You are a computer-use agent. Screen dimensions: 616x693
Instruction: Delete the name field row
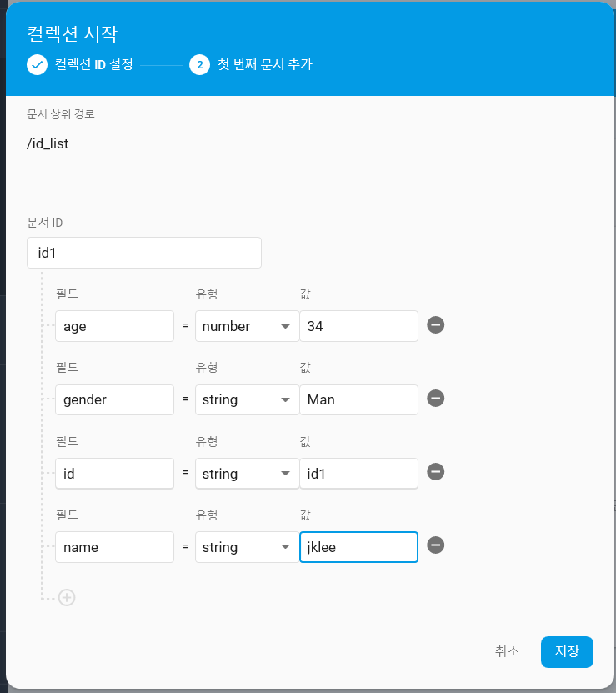point(435,545)
